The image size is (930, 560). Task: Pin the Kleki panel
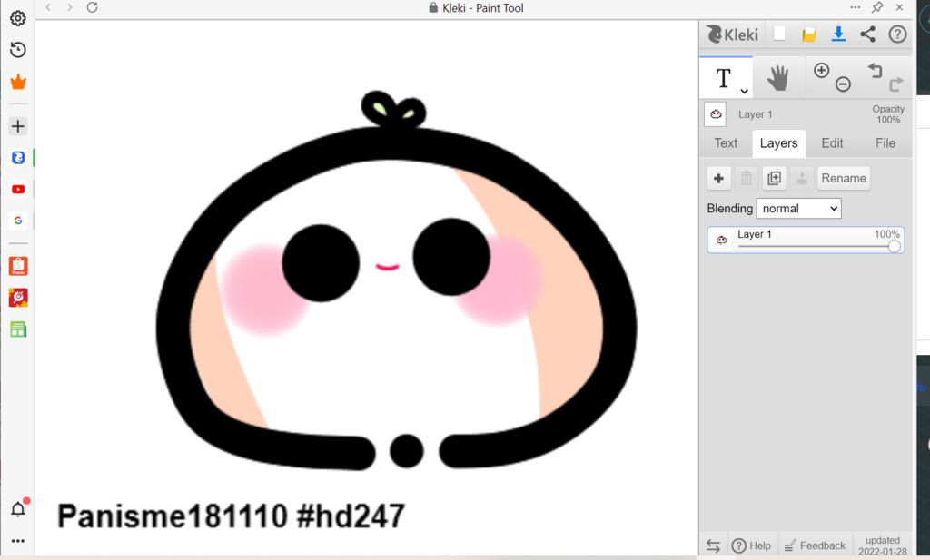pyautogui.click(x=877, y=7)
